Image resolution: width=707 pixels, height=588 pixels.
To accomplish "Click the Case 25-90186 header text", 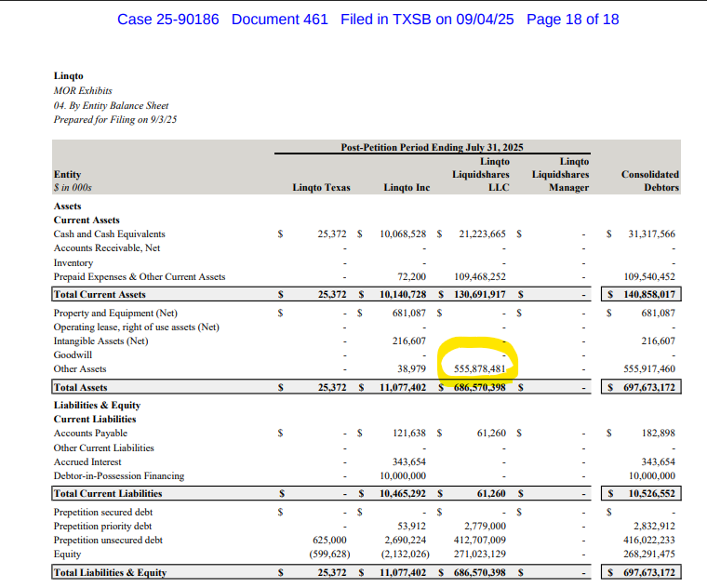I will click(x=167, y=20).
